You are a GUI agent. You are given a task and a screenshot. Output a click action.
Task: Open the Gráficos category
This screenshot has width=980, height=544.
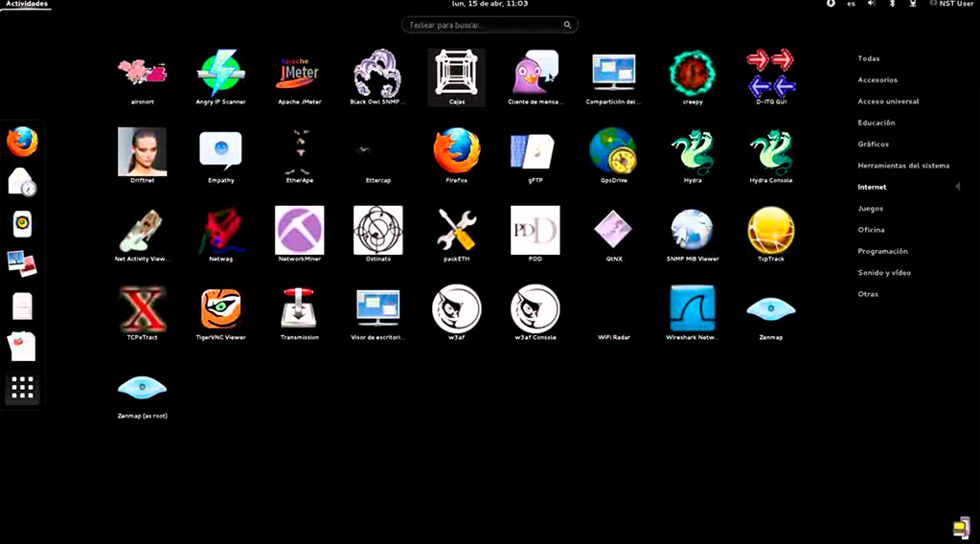pyautogui.click(x=873, y=145)
